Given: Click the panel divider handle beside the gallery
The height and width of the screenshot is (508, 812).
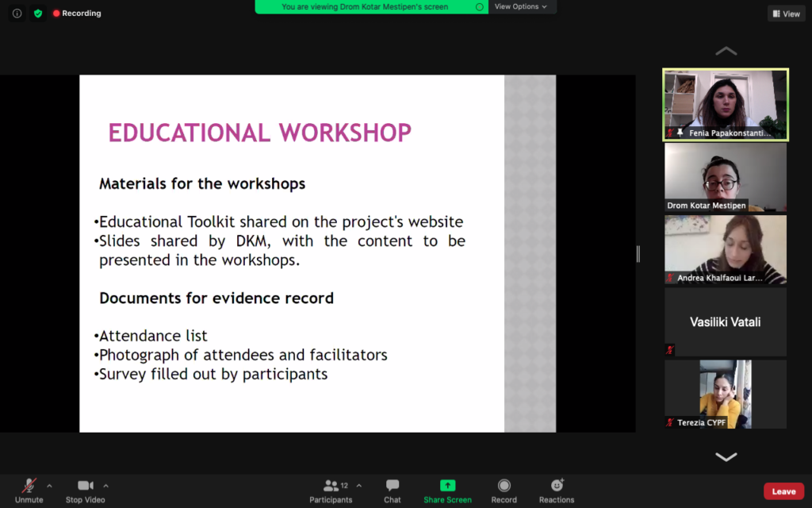Looking at the screenshot, I should coord(638,254).
